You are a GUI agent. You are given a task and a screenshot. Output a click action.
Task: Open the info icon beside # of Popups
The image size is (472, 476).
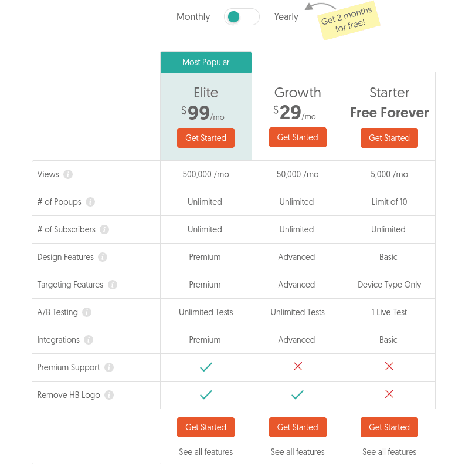click(90, 202)
